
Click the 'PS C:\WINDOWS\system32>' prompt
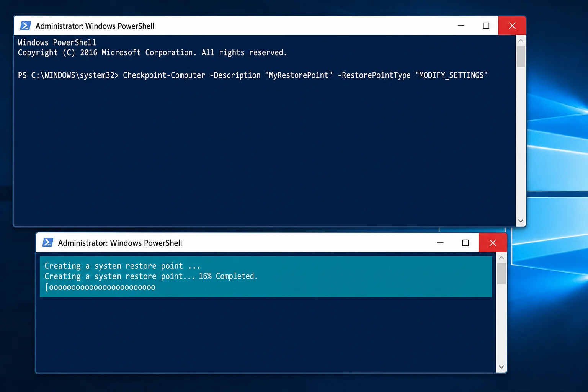pyautogui.click(x=68, y=75)
